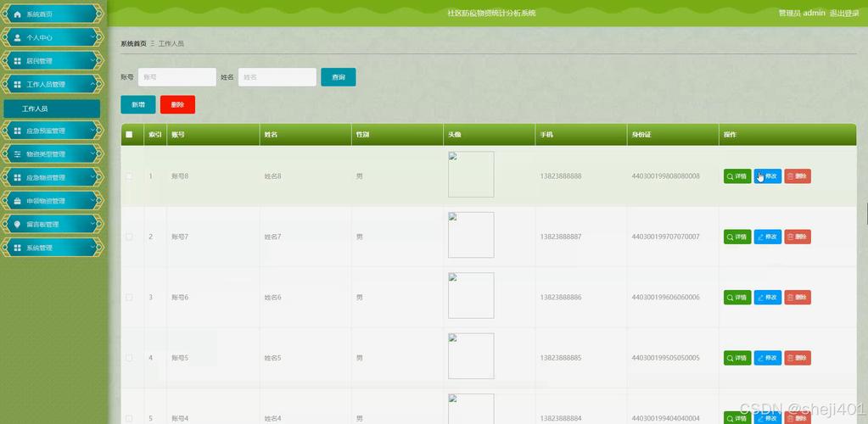Open 详情 details for 账号7
The height and width of the screenshot is (424, 868).
coord(737,237)
